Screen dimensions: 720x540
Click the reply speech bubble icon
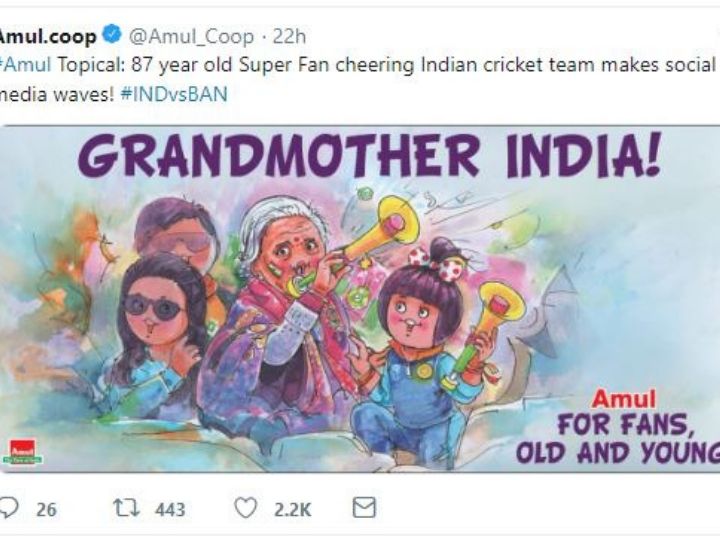pyautogui.click(x=10, y=508)
